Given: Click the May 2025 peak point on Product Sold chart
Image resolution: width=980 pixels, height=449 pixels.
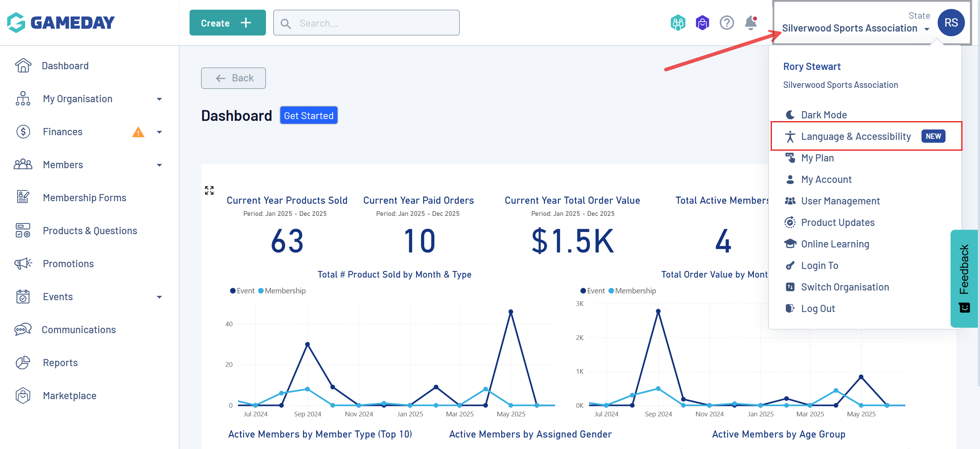Looking at the screenshot, I should click(510, 312).
